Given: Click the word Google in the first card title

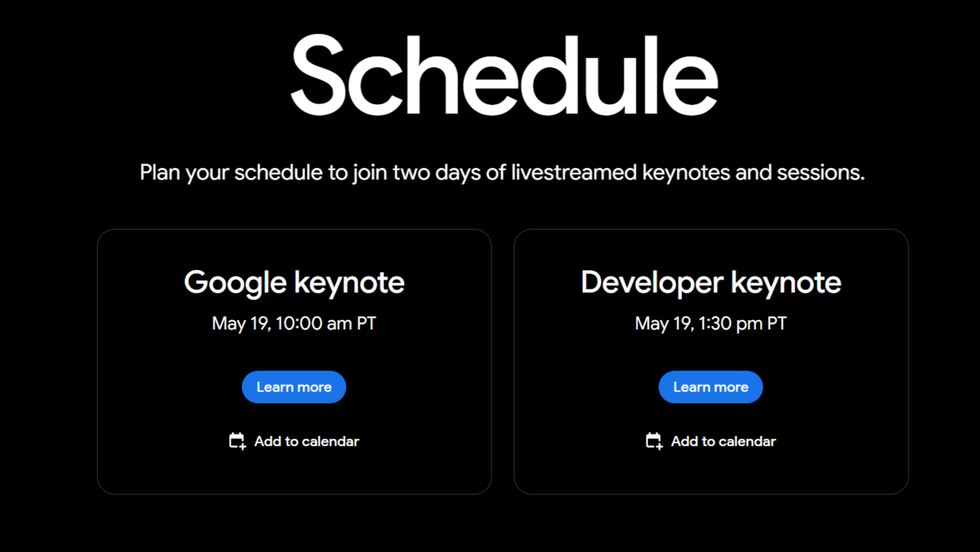Looking at the screenshot, I should 236,283.
